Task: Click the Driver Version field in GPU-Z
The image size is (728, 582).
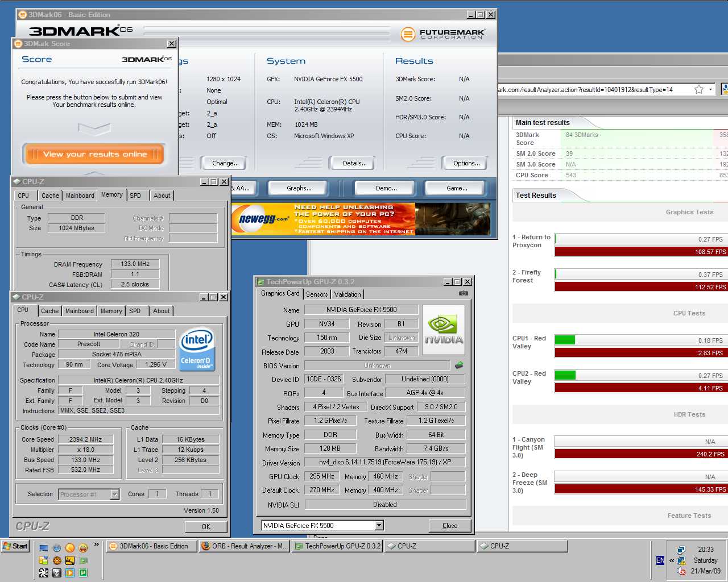Action: coord(385,462)
